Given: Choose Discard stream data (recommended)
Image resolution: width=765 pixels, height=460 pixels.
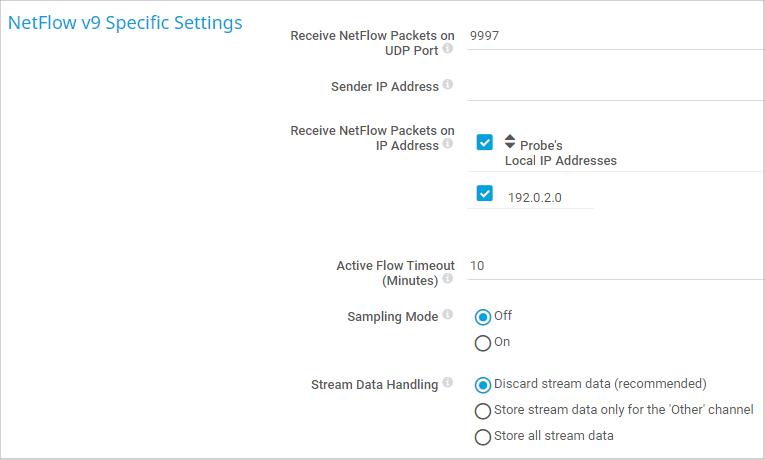Looking at the screenshot, I should click(483, 385).
